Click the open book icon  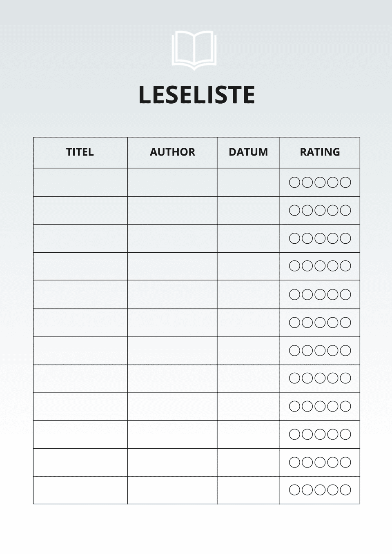point(194,49)
